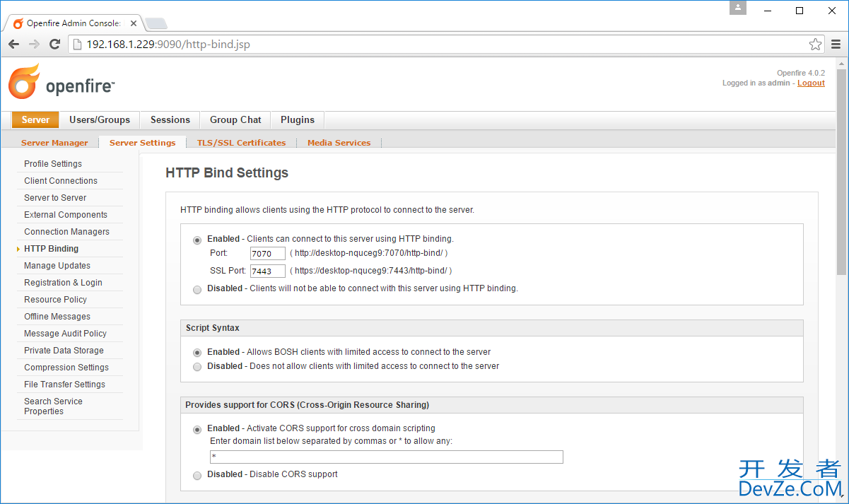The height and width of the screenshot is (504, 849).
Task: Open Server Manager subtab
Action: [x=54, y=143]
